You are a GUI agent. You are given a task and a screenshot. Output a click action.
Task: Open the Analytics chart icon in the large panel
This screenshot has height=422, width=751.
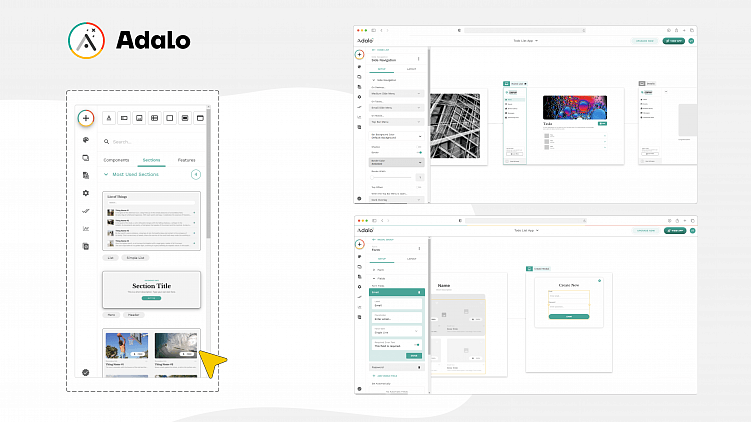86,228
